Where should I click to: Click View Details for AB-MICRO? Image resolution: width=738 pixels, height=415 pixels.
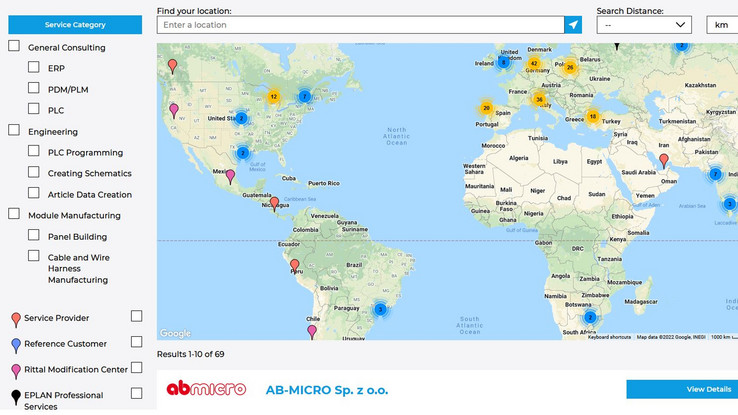pyautogui.click(x=681, y=389)
